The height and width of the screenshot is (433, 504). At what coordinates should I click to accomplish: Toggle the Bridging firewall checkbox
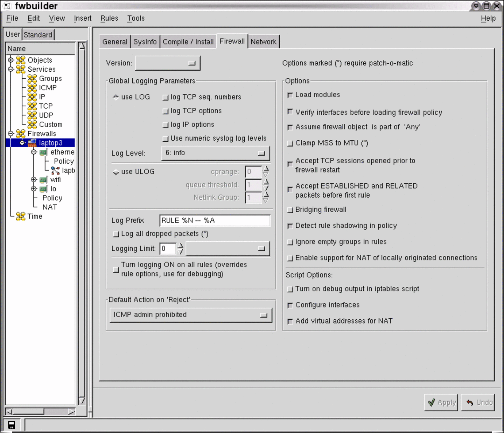coord(290,210)
